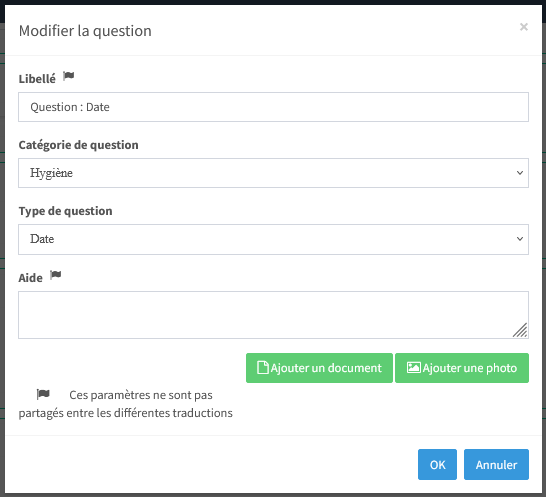Click the flag icon beside Aide label
This screenshot has height=497, width=546.
pyautogui.click(x=56, y=275)
